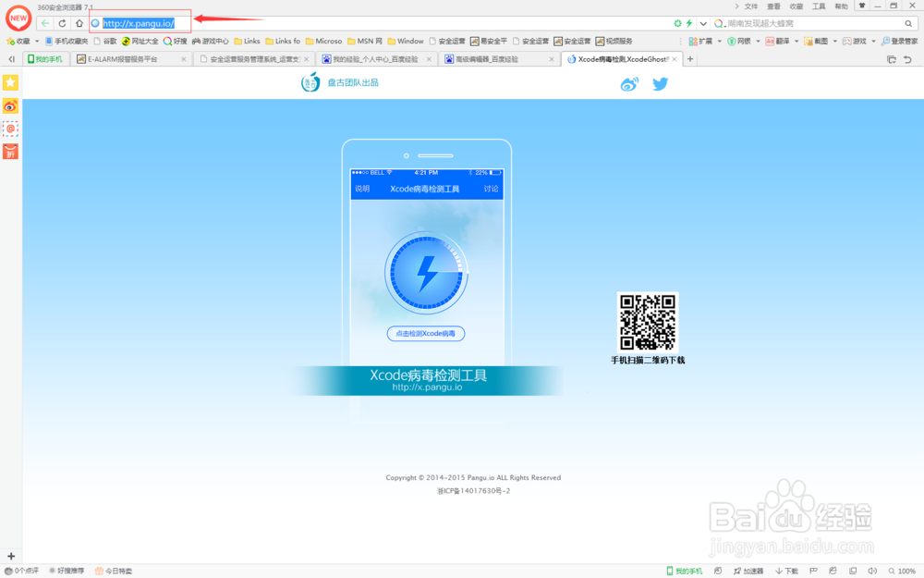The image size is (924, 578).
Task: Expand the 截图 screenshot dropdown
Action: (x=834, y=42)
